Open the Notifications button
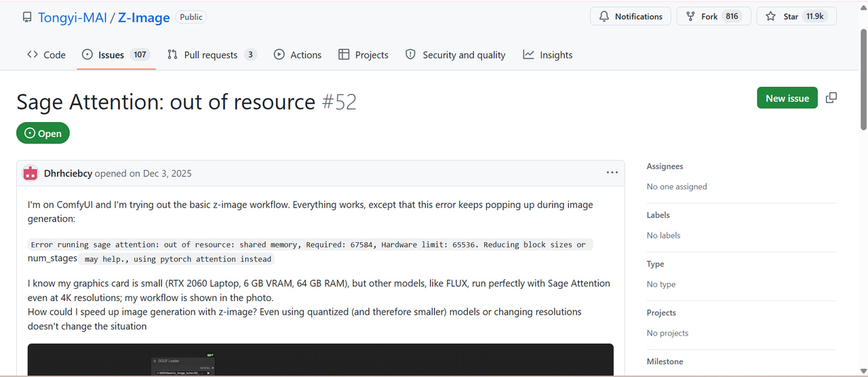This screenshot has width=868, height=377. (x=631, y=16)
